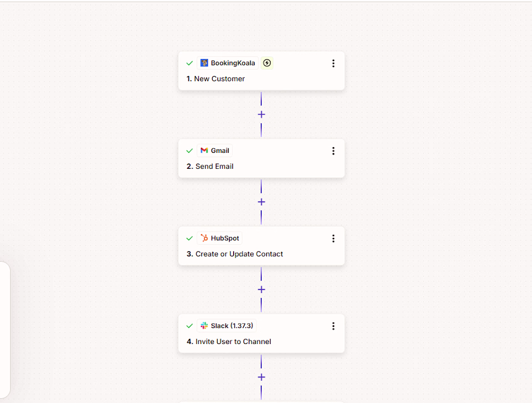
Task: Click green checkmark on HubSpot step
Action: point(190,239)
